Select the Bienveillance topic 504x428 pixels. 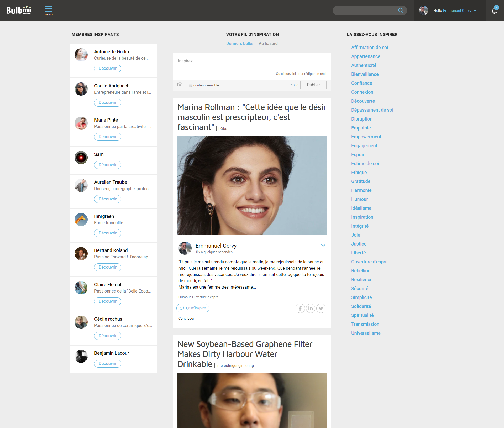click(x=365, y=74)
